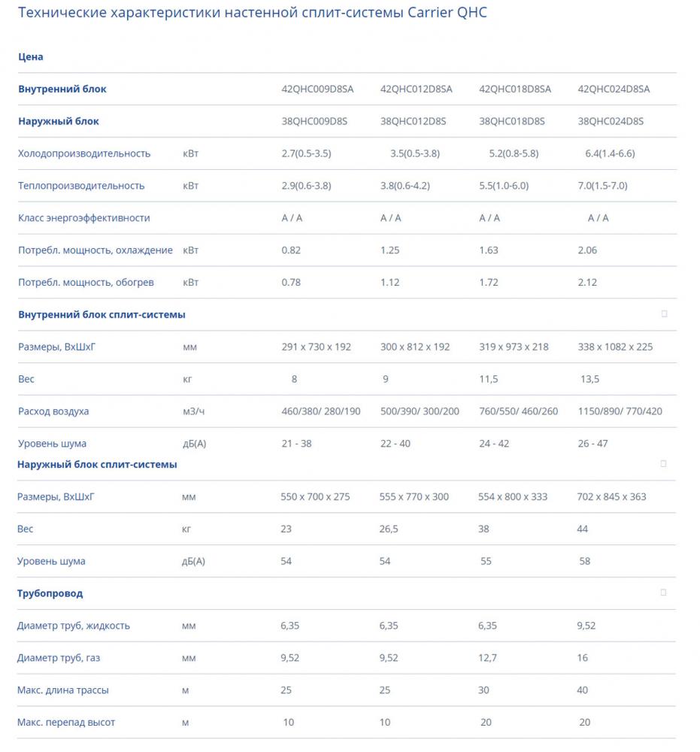700x752 pixels.
Task: Click the page title mentioning Carrier QHC
Action: click(252, 13)
